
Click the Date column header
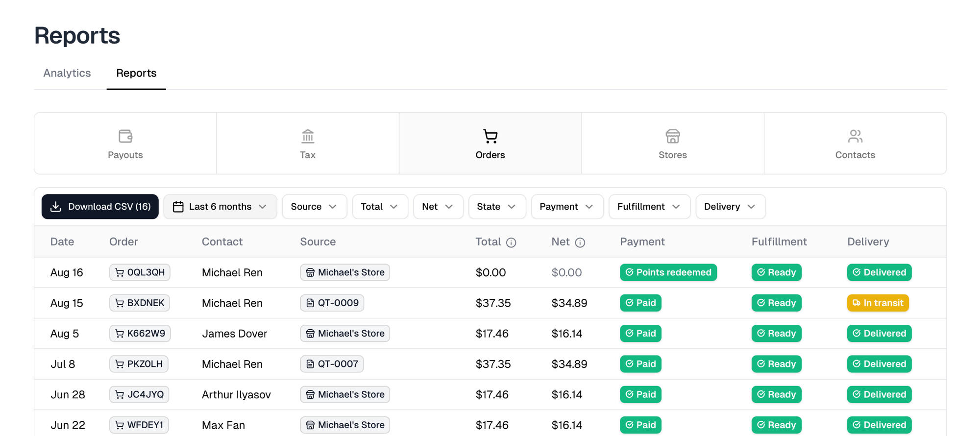62,242
